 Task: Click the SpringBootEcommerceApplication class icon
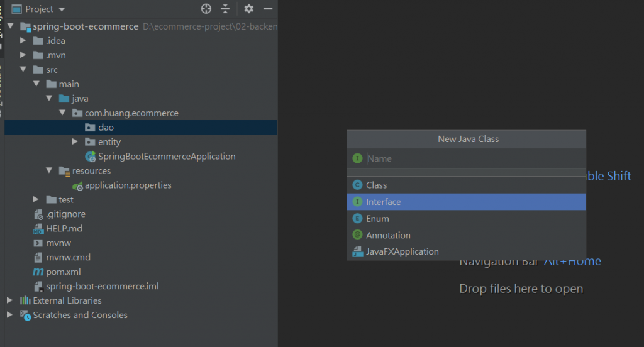pos(91,157)
